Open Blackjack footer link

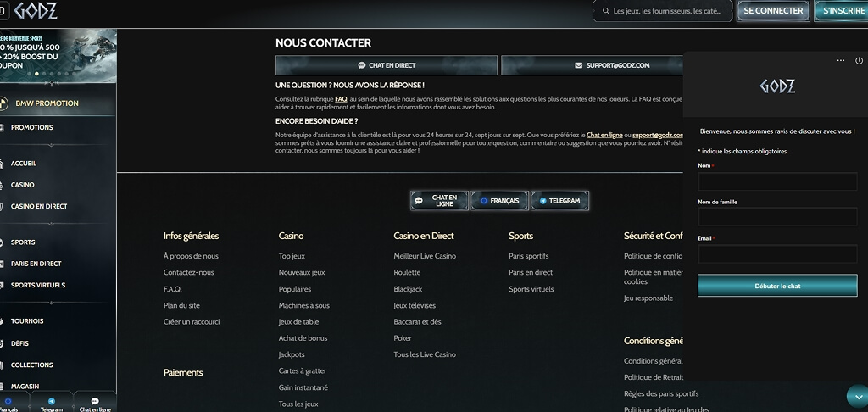pos(408,289)
